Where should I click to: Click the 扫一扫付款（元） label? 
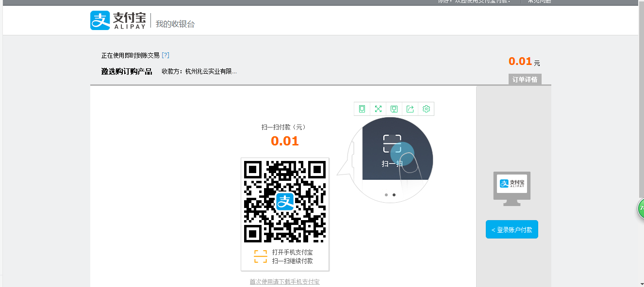click(x=284, y=127)
